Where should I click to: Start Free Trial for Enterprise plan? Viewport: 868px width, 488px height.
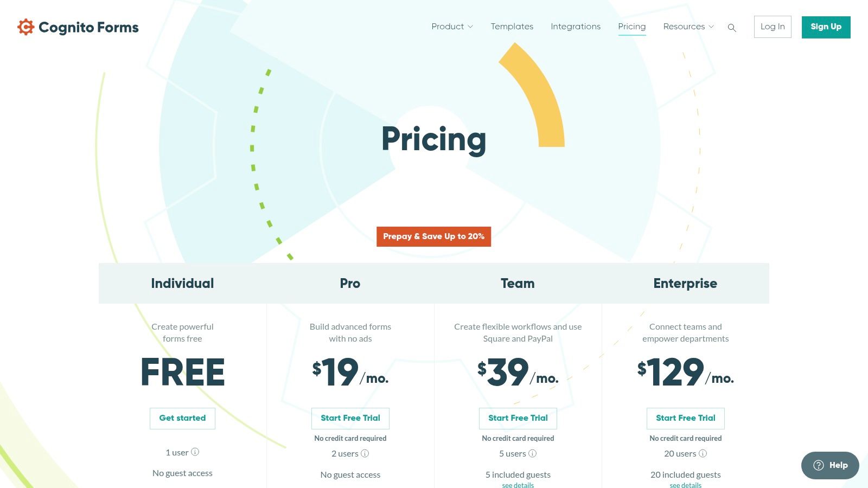[686, 418]
